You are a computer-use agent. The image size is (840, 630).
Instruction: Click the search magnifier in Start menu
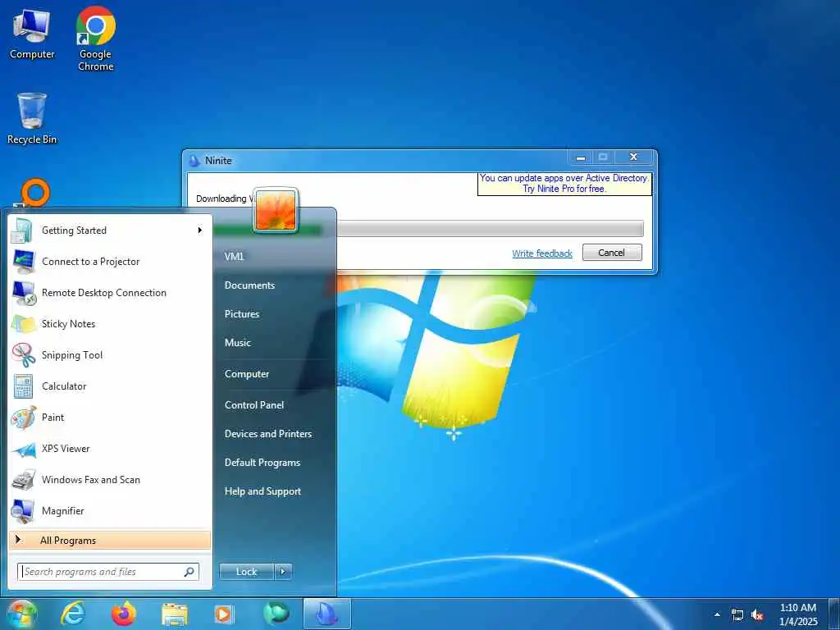click(189, 572)
